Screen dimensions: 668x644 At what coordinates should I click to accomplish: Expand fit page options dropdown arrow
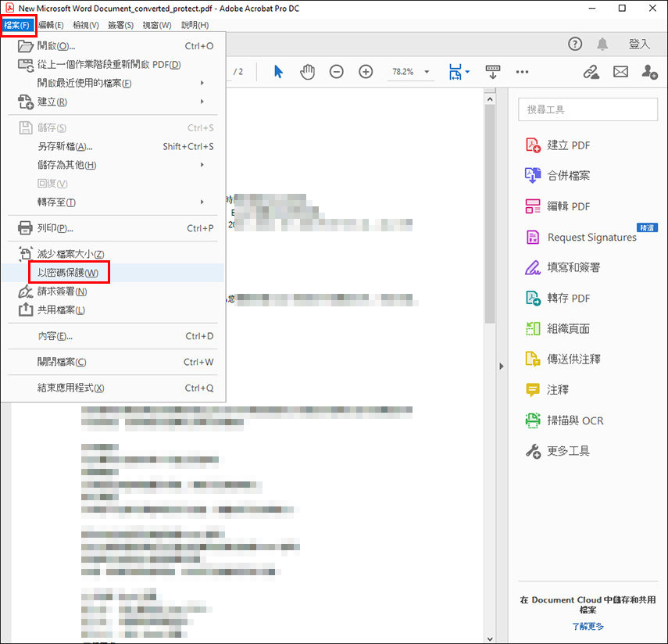tap(467, 72)
